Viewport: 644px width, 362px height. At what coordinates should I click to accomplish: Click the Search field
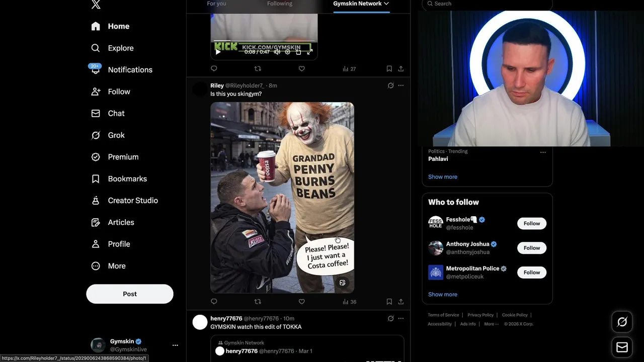[487, 4]
